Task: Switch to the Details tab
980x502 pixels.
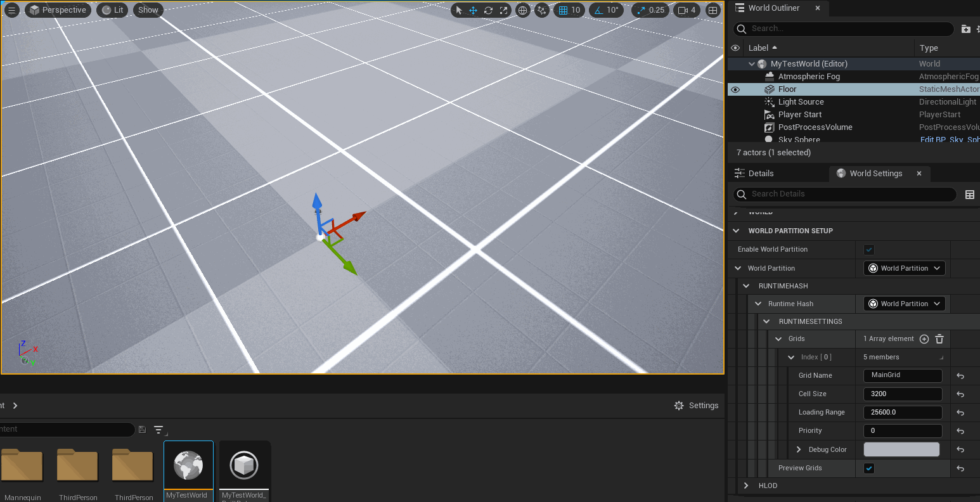Action: tap(761, 174)
